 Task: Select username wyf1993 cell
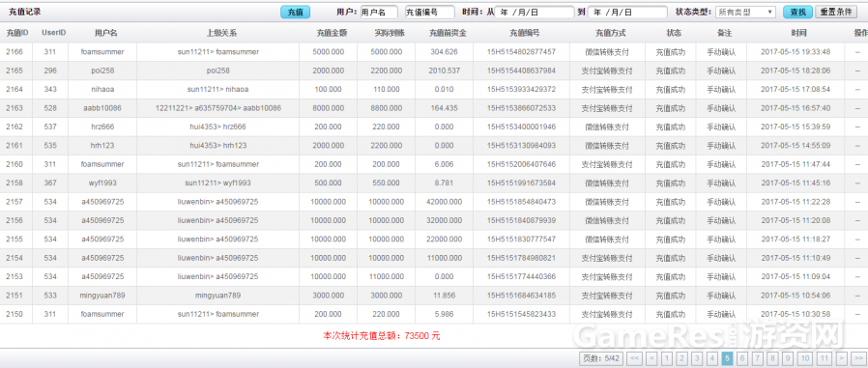(x=102, y=184)
